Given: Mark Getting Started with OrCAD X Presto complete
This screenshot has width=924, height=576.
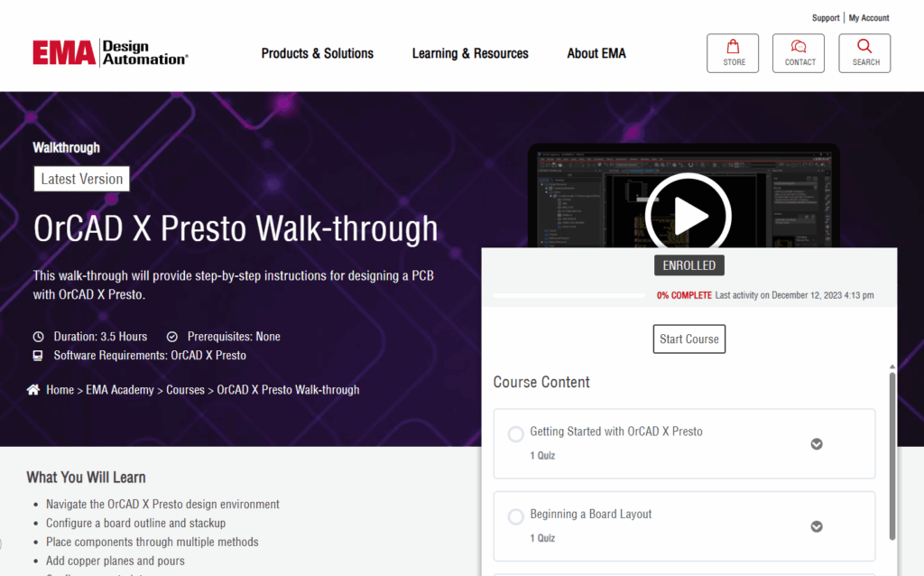Looking at the screenshot, I should 515,434.
